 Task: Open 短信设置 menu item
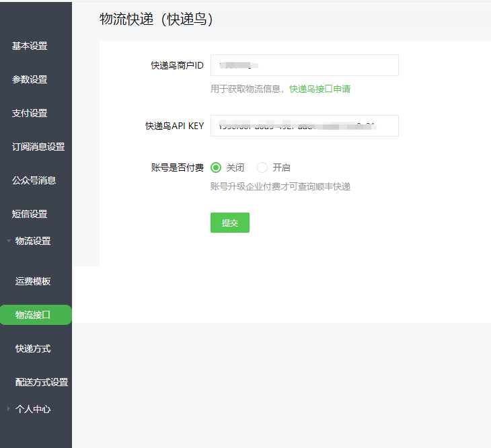(x=30, y=214)
